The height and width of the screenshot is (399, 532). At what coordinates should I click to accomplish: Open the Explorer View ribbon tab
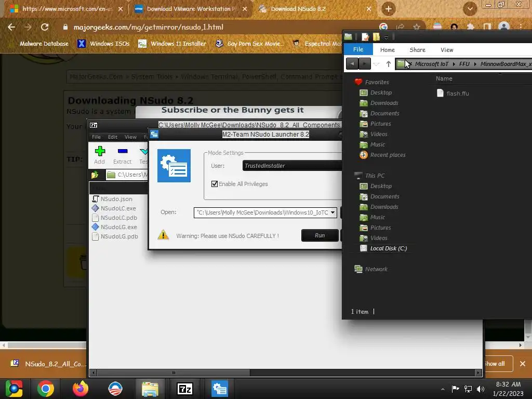[x=447, y=50]
